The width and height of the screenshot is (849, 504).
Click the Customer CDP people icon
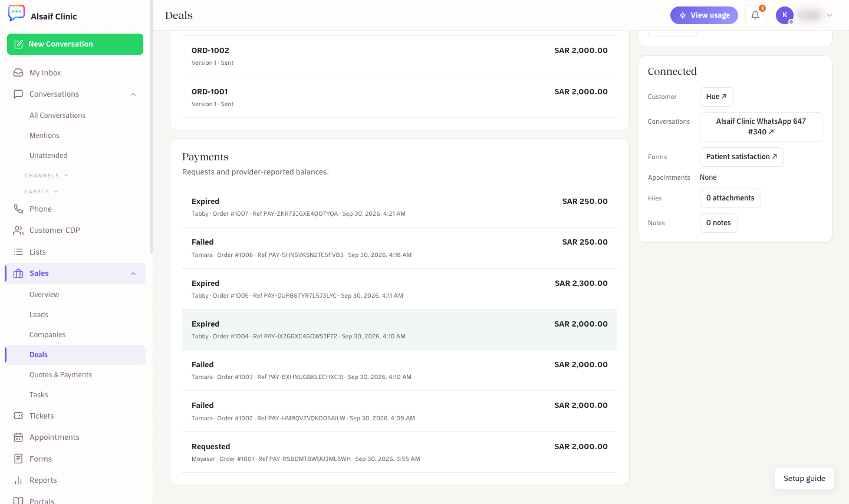pos(18,230)
